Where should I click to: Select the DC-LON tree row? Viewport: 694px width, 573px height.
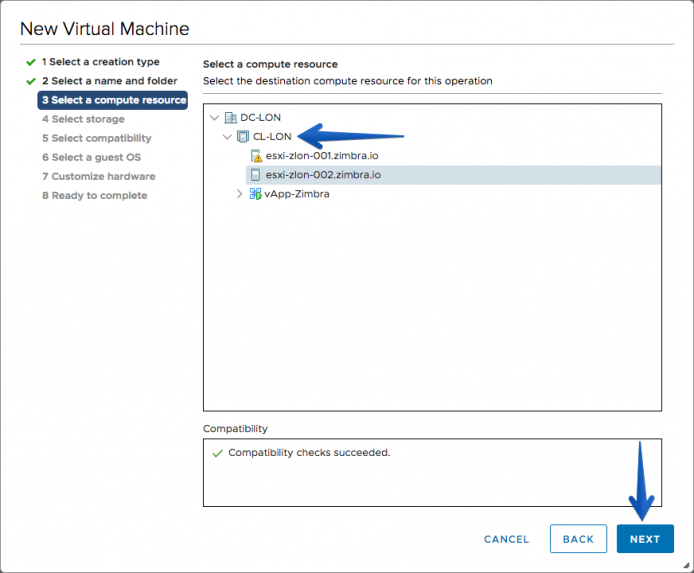(x=260, y=118)
